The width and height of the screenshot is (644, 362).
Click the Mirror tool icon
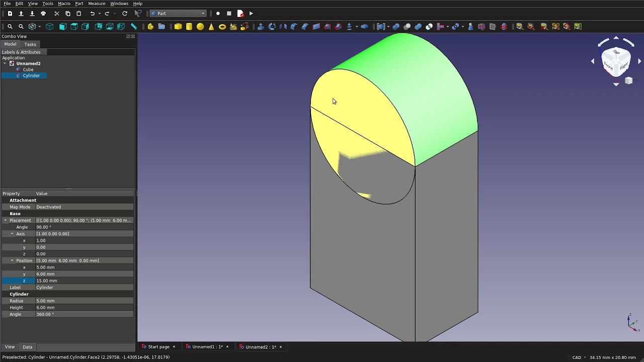click(x=283, y=27)
